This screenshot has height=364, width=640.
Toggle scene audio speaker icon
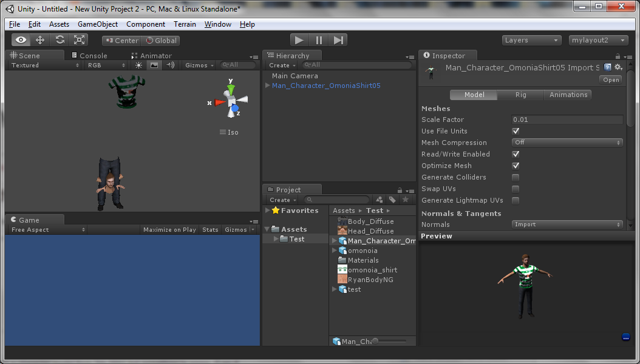[171, 66]
